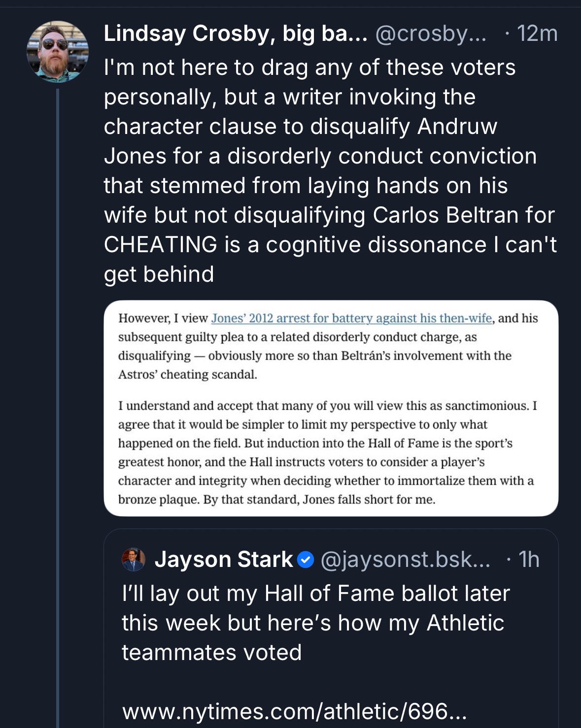581x728 pixels.
Task: Click the "bronze plaque" sentence in screenshot
Action: 276,499
